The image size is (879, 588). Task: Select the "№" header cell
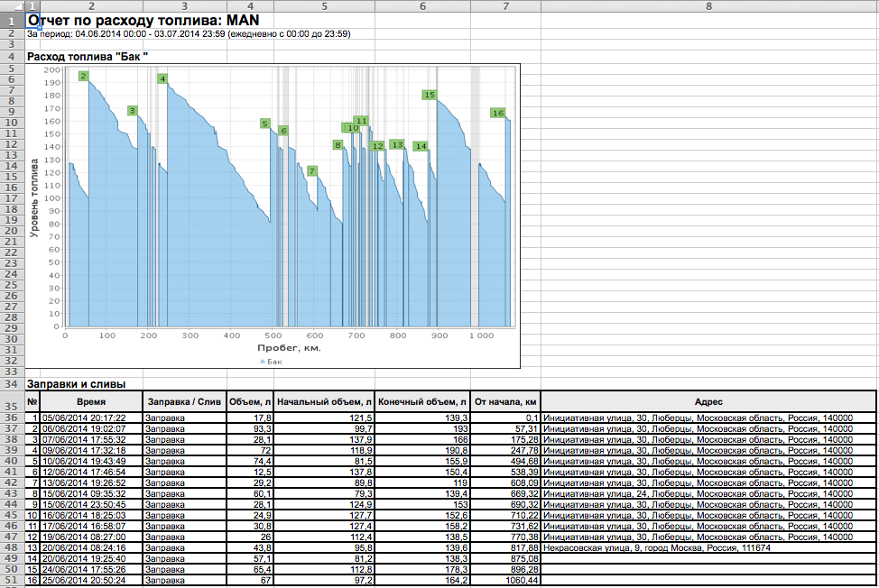(x=32, y=401)
